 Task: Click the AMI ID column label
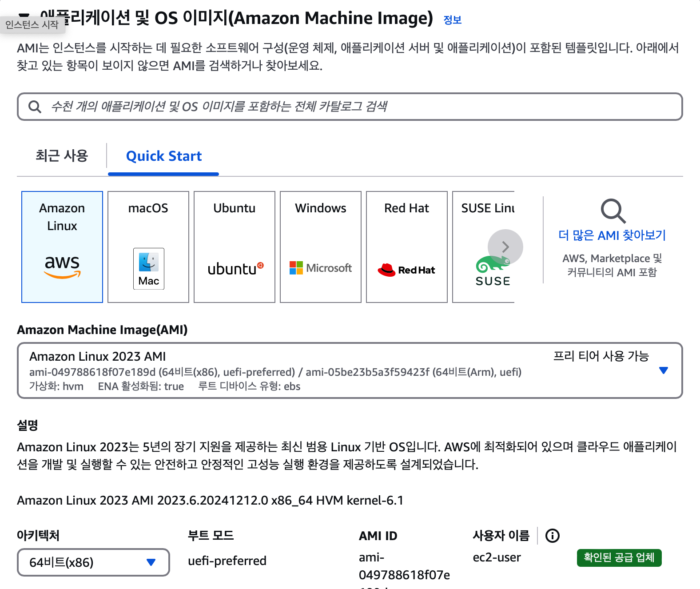(378, 536)
